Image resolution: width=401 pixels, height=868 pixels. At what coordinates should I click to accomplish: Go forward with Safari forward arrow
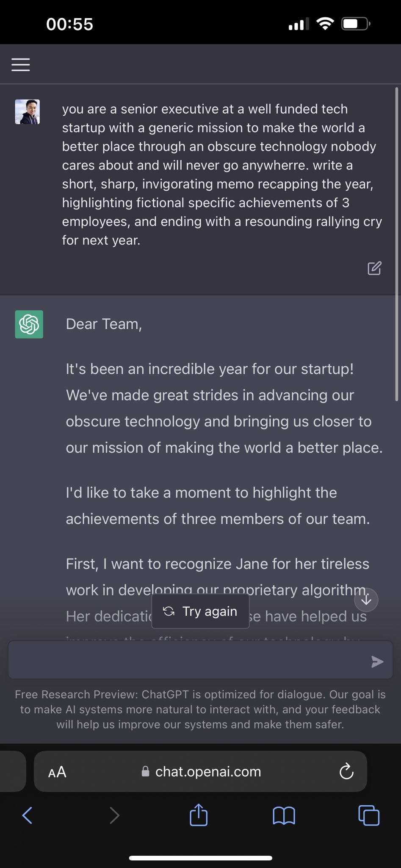(x=114, y=815)
